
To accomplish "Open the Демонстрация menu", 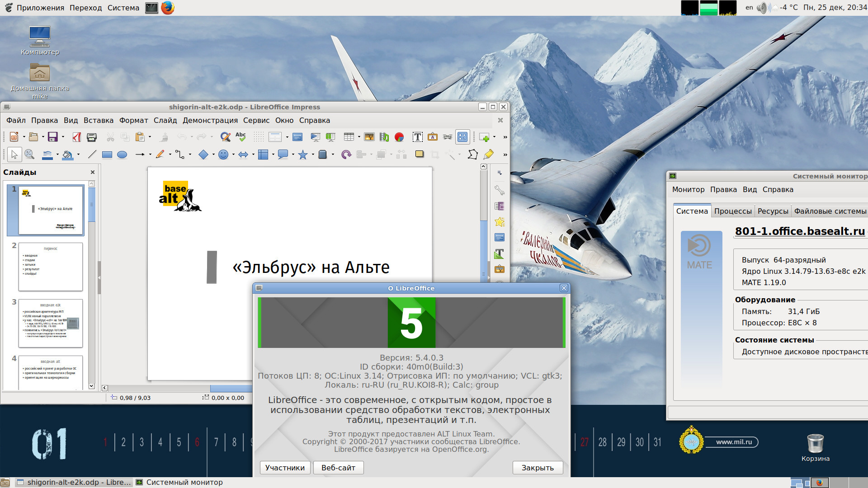I will (210, 120).
